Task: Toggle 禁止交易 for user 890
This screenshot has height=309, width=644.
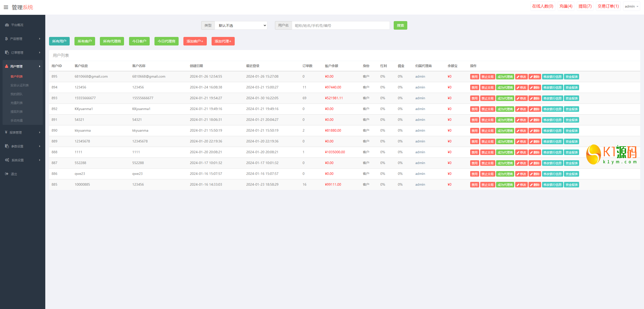Action: tap(487, 131)
